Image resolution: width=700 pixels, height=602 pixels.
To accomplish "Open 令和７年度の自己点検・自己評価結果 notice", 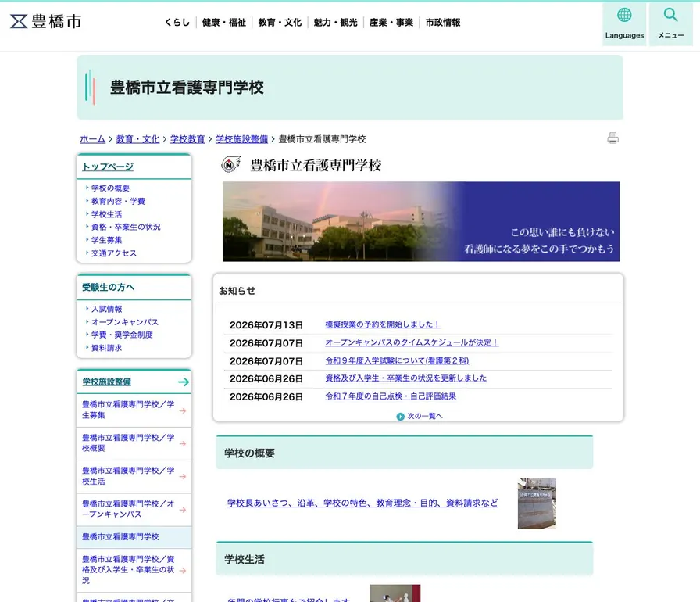I will (391, 396).
